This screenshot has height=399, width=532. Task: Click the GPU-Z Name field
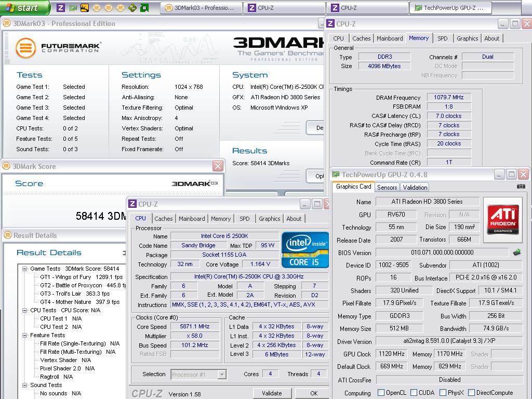[x=427, y=202]
